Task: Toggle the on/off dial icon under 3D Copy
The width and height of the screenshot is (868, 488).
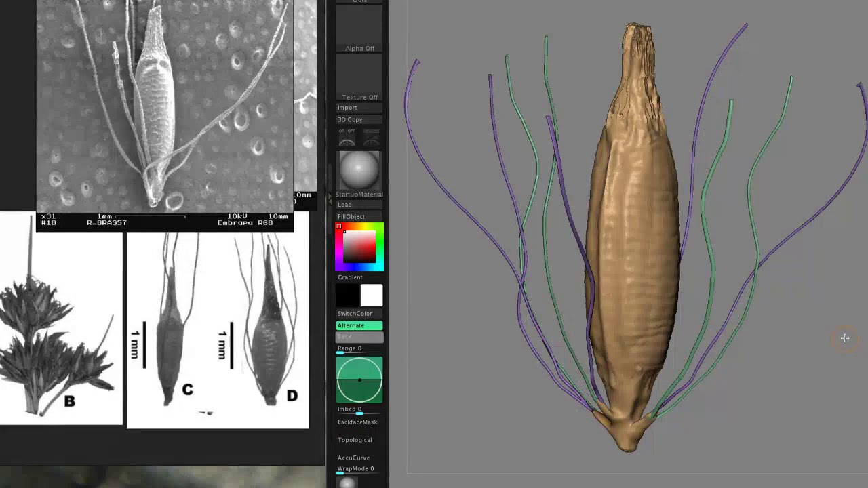Action: pyautogui.click(x=347, y=138)
